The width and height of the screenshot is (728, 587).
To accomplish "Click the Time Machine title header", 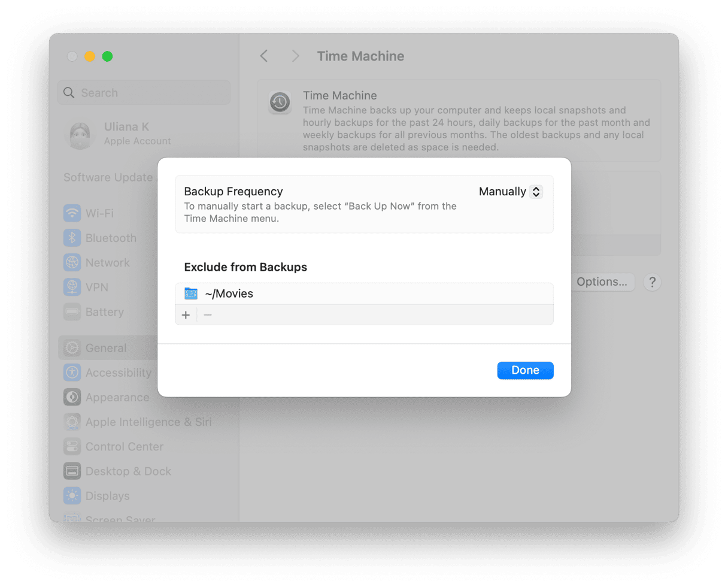I will pyautogui.click(x=360, y=56).
